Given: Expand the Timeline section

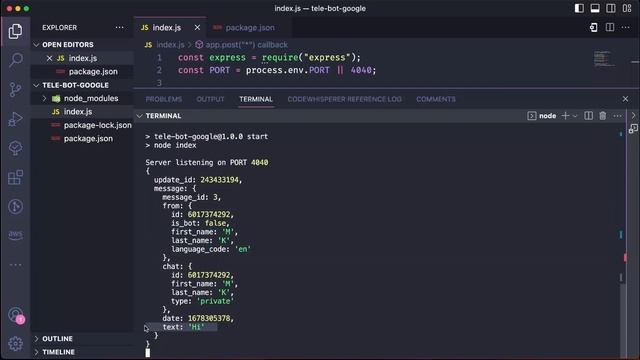Looking at the screenshot, I should [x=58, y=352].
